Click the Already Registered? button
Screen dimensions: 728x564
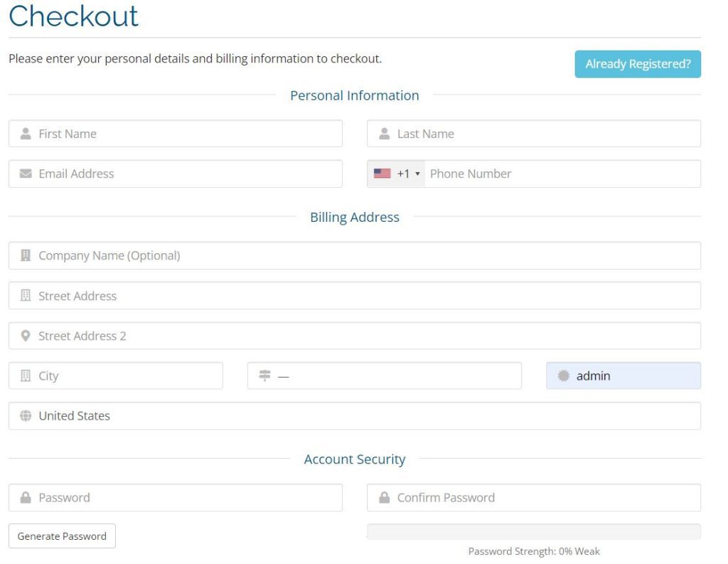pyautogui.click(x=638, y=64)
